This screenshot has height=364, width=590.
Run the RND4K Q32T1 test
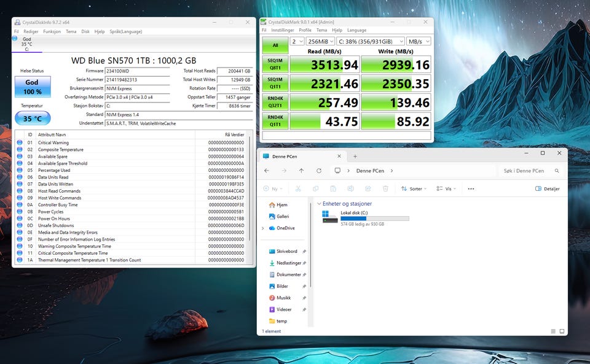[275, 102]
